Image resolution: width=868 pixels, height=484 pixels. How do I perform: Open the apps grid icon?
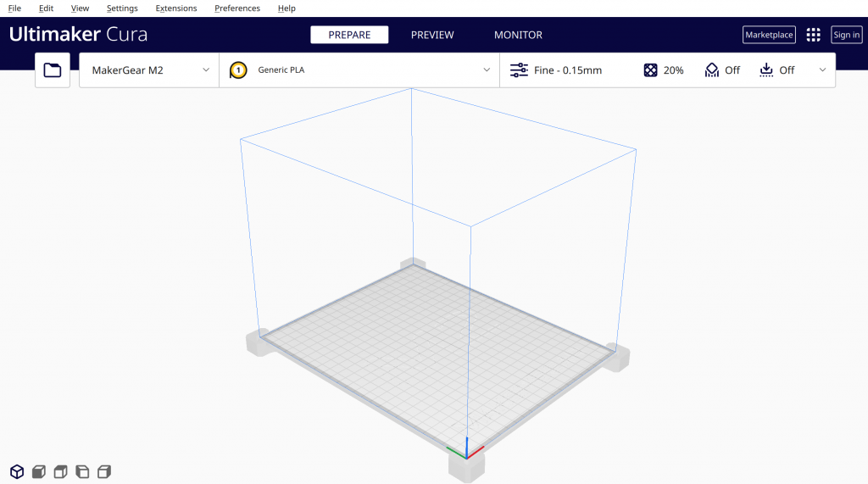(x=813, y=35)
